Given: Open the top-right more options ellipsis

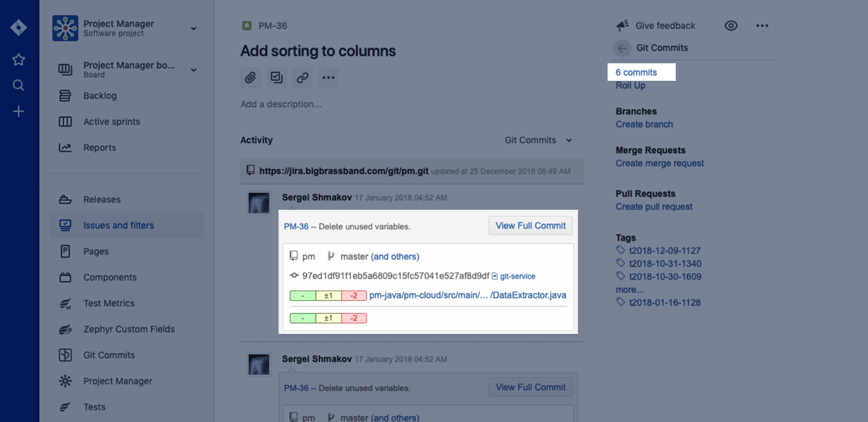Looking at the screenshot, I should click(x=762, y=25).
